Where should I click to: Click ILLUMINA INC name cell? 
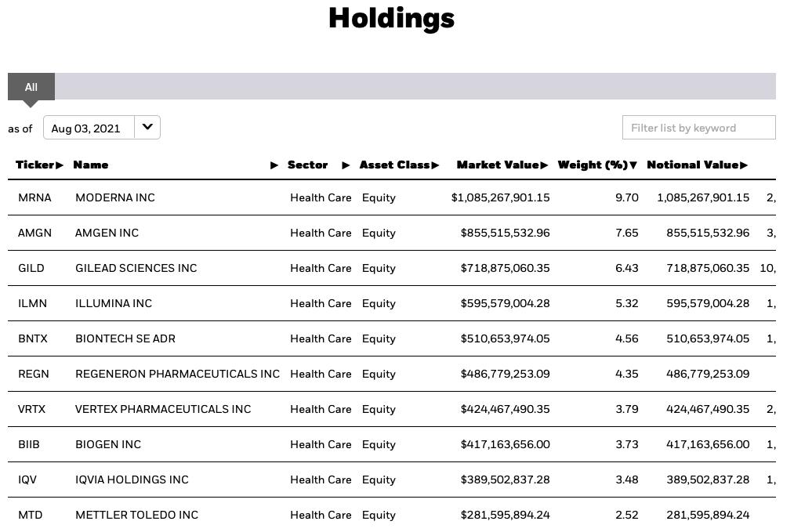pos(114,303)
